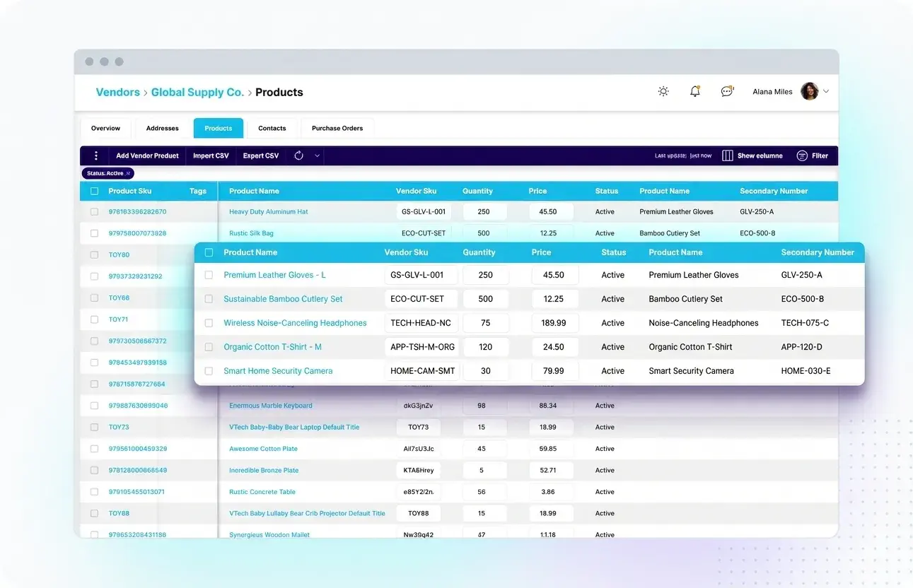Remove the Status: Active filter chip
The height and width of the screenshot is (588, 913).
[128, 173]
